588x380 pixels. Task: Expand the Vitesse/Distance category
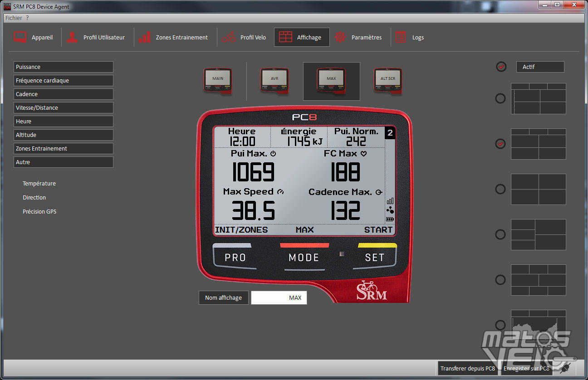coord(64,107)
